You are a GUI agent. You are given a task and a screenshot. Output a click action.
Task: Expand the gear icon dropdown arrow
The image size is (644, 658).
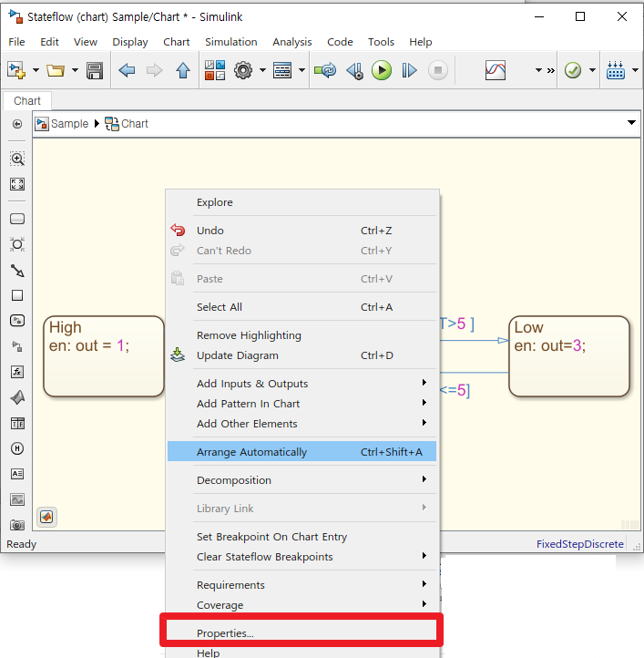point(262,70)
